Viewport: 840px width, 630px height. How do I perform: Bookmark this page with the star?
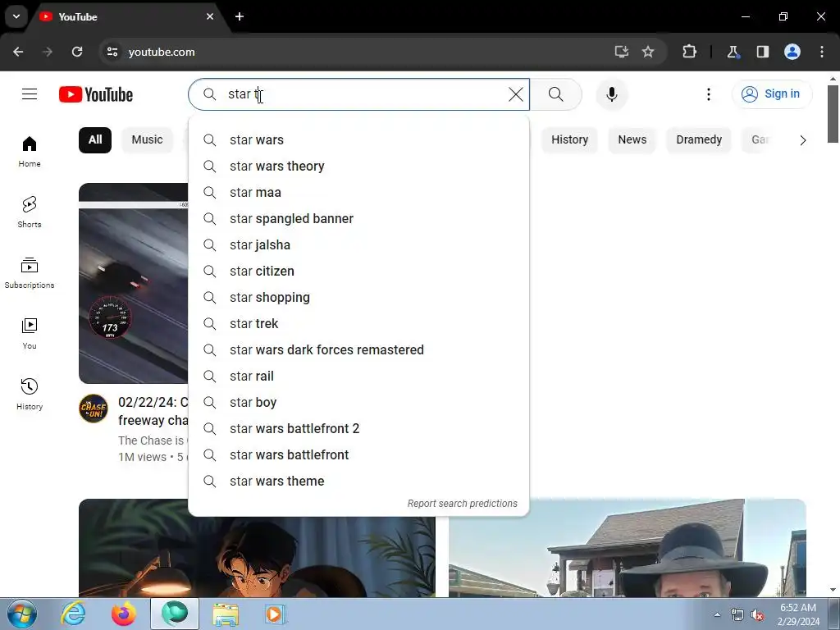click(648, 52)
